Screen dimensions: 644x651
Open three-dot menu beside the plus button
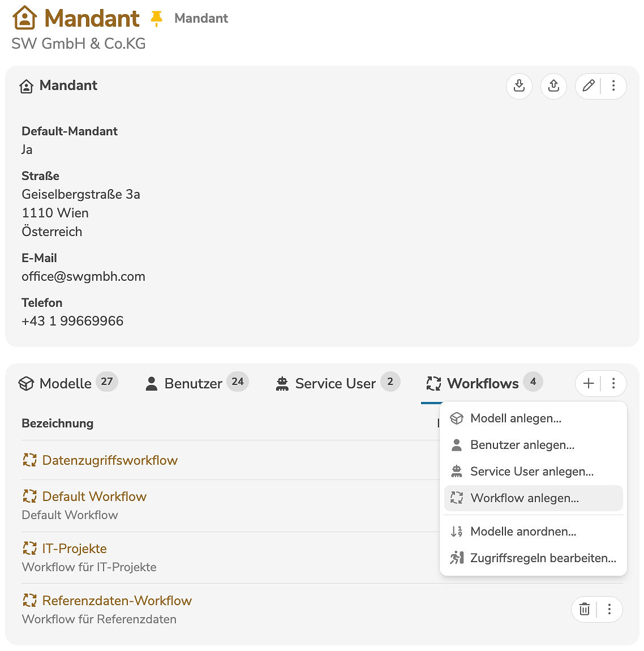613,383
